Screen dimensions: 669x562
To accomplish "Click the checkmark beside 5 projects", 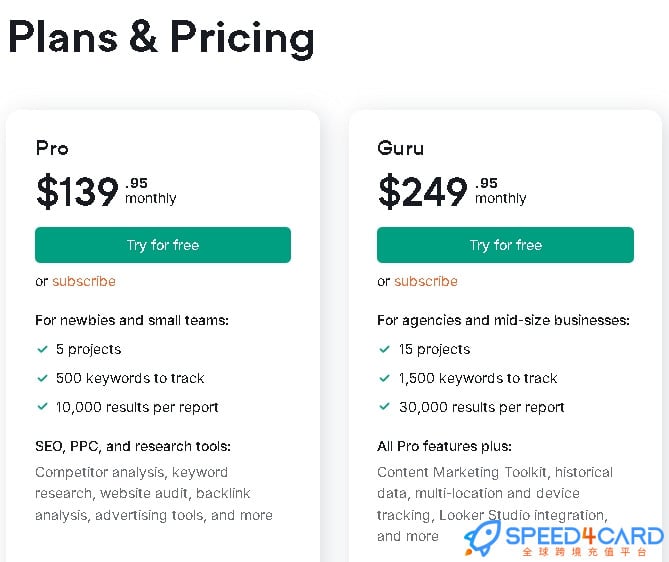I will [42, 349].
